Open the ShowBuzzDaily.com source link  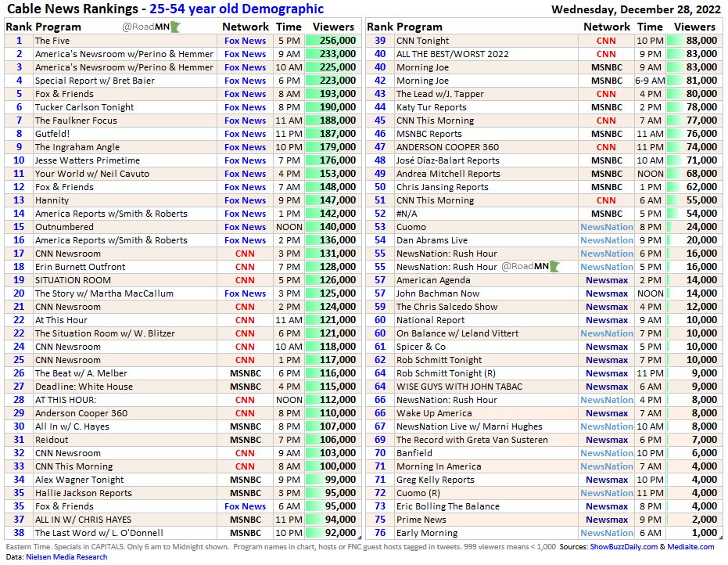623,546
